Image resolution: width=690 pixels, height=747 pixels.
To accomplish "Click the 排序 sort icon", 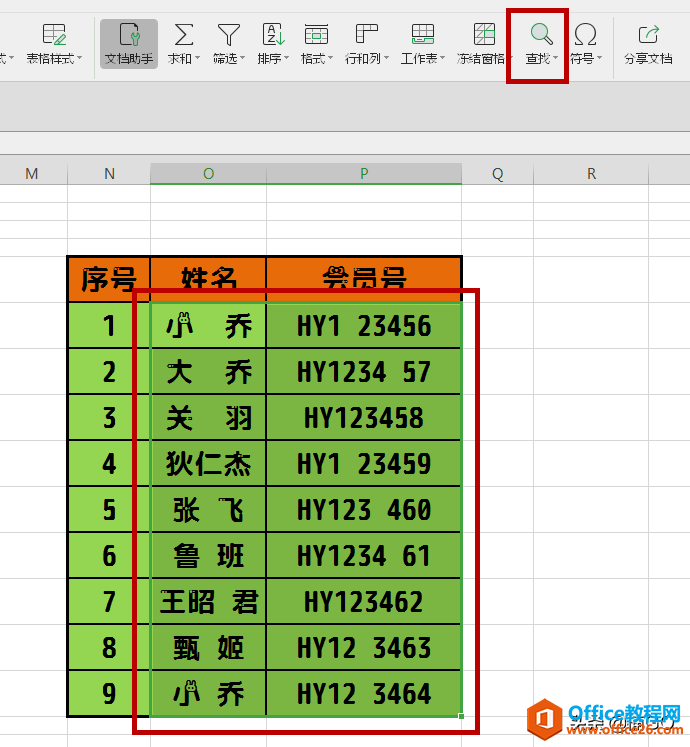I will coord(273,34).
